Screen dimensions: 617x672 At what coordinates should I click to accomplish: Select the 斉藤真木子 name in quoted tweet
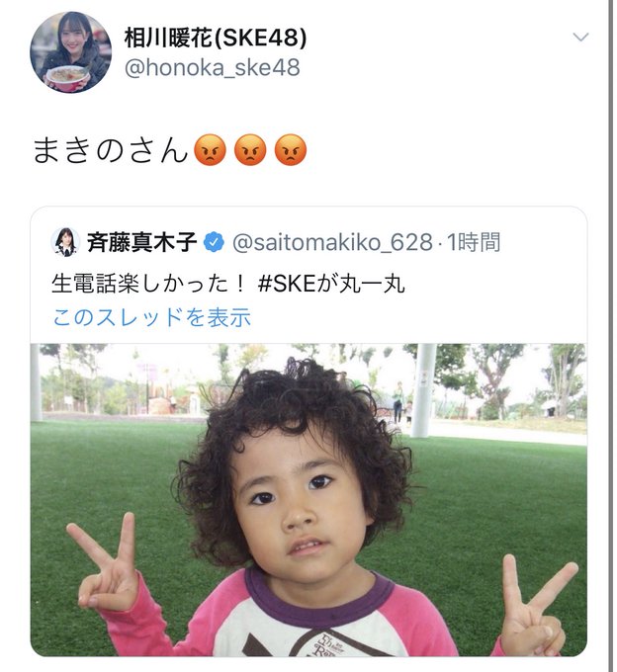click(x=142, y=242)
